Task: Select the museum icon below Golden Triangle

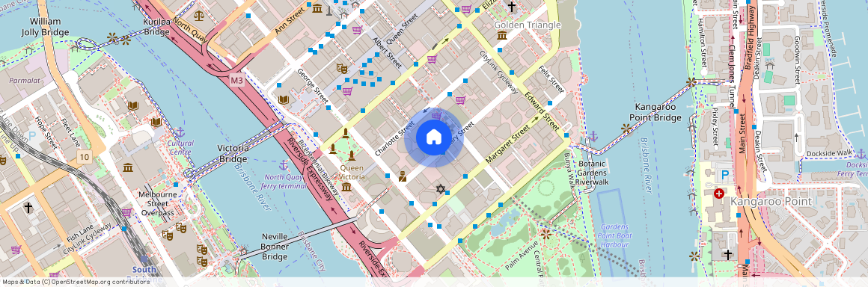Action: pos(502,35)
